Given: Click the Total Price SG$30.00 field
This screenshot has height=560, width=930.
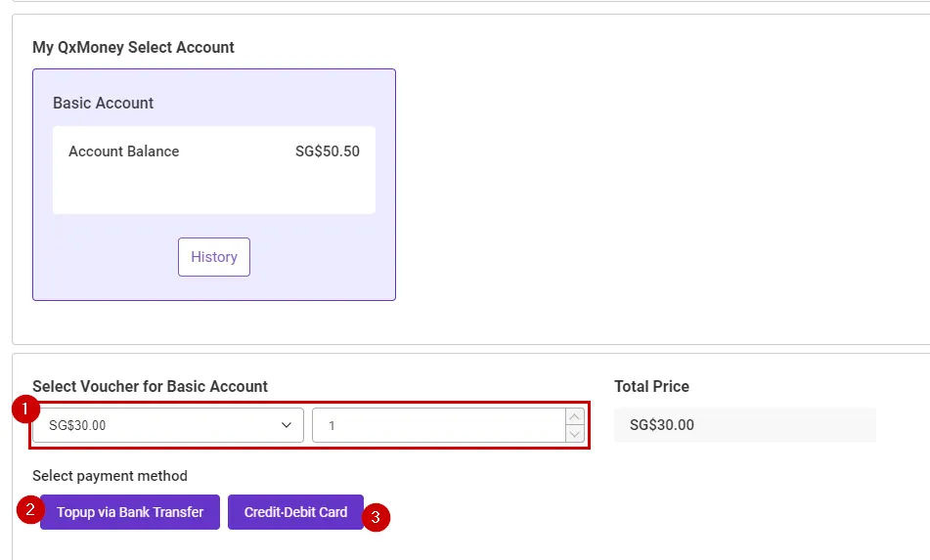Looking at the screenshot, I should click(x=744, y=425).
